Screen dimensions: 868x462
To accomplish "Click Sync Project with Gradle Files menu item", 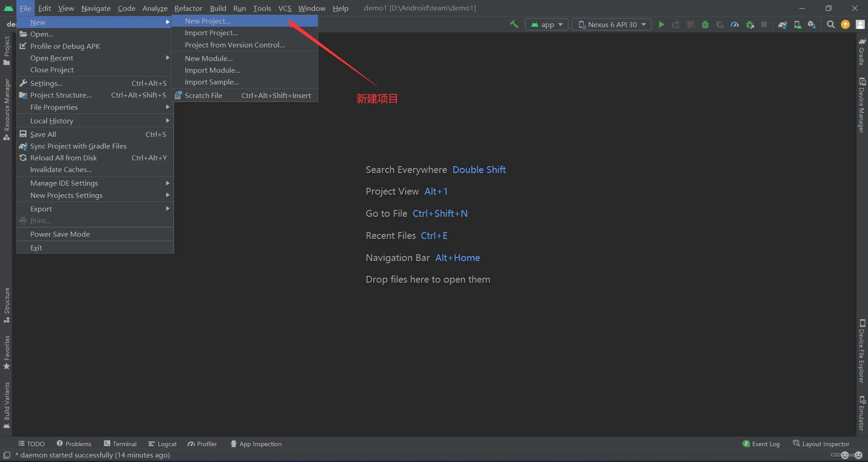I will pos(95,146).
